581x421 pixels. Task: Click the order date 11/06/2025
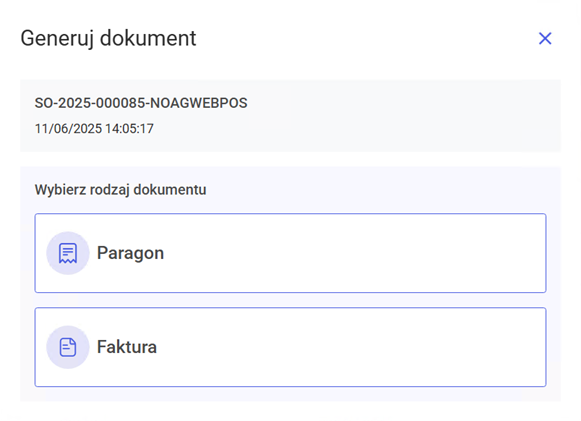(x=68, y=129)
